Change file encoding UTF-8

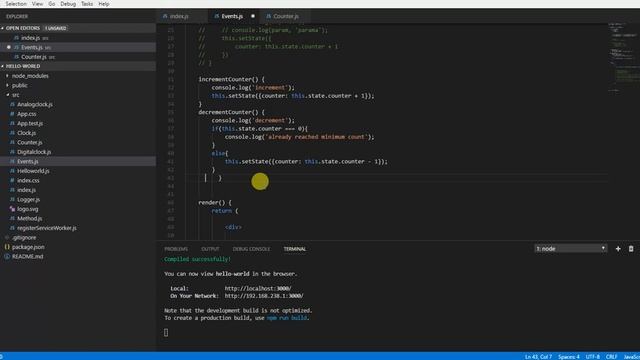click(x=593, y=357)
